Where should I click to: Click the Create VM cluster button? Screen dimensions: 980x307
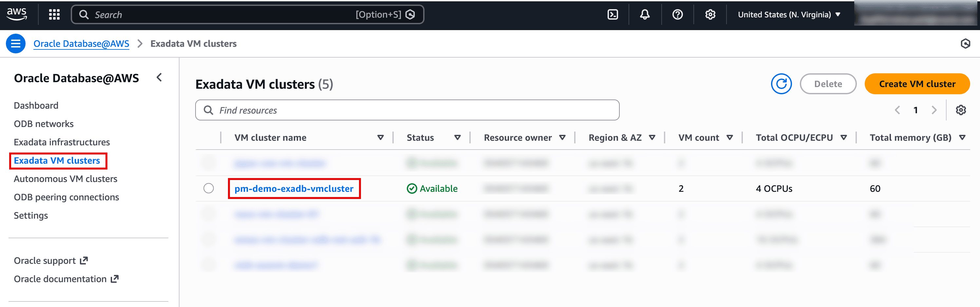click(x=917, y=83)
